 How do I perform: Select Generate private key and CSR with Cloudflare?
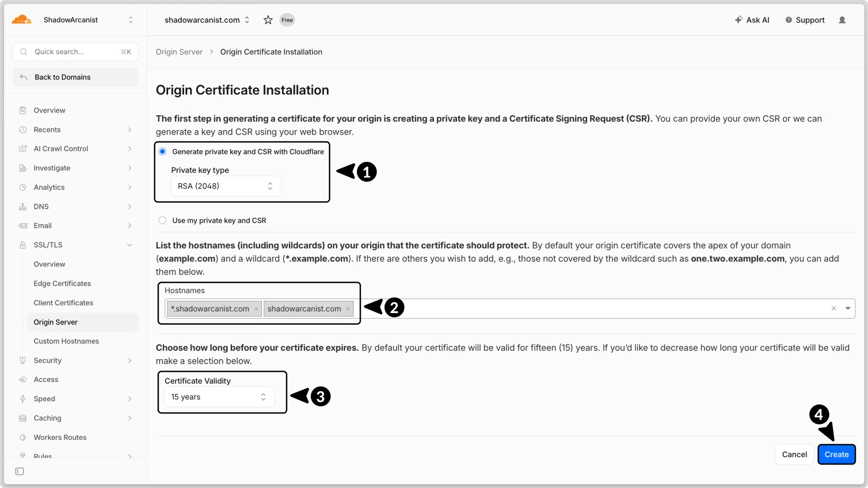pyautogui.click(x=162, y=151)
